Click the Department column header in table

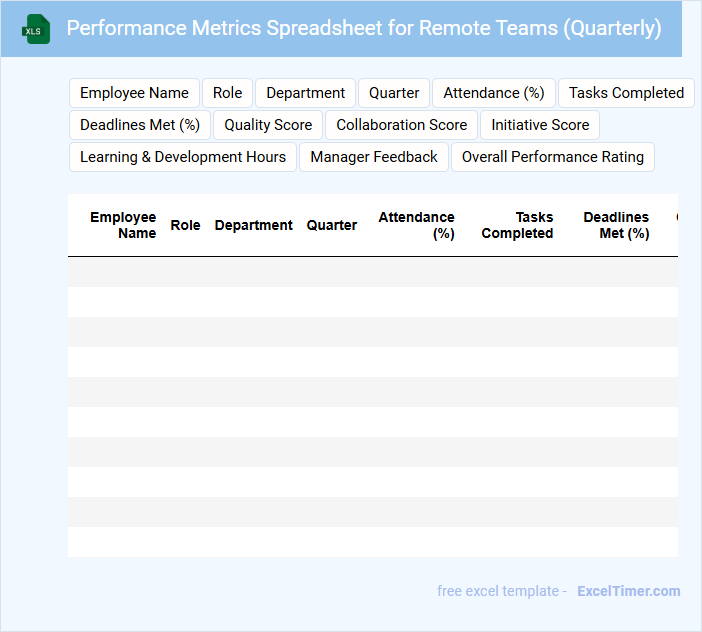[x=254, y=225]
